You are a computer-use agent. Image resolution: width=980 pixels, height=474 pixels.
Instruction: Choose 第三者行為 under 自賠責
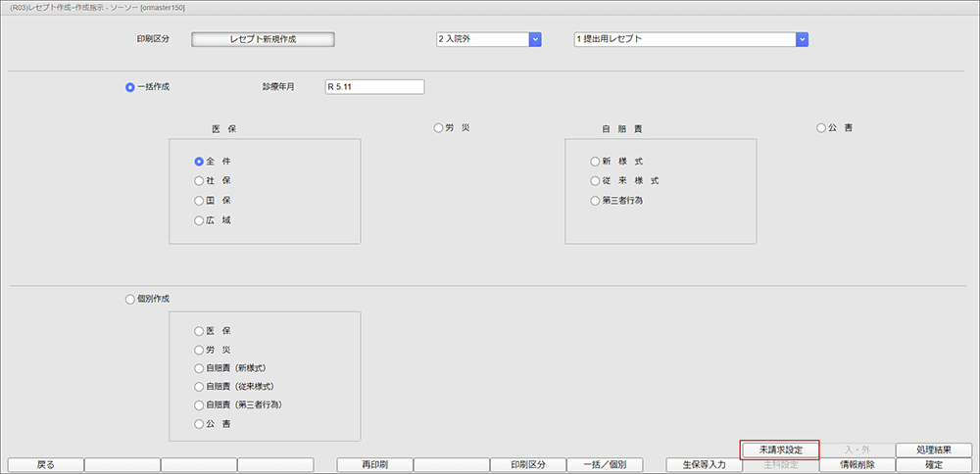(x=595, y=201)
